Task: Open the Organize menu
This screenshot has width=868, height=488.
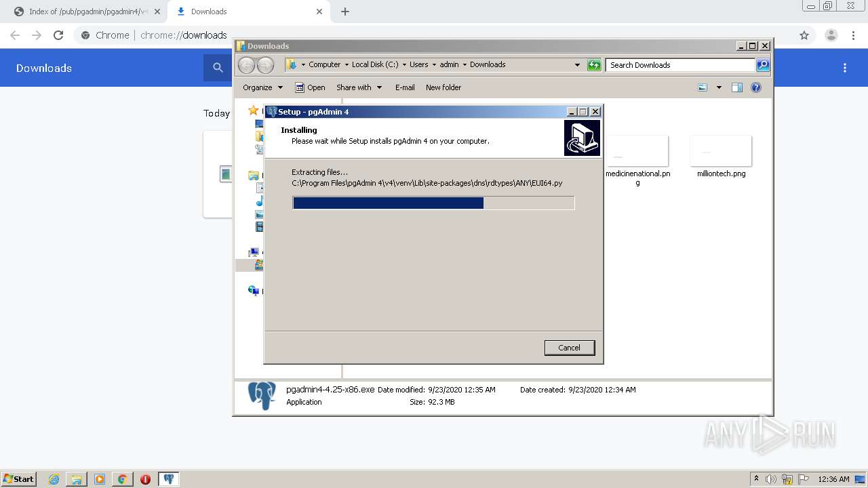Action: 262,87
